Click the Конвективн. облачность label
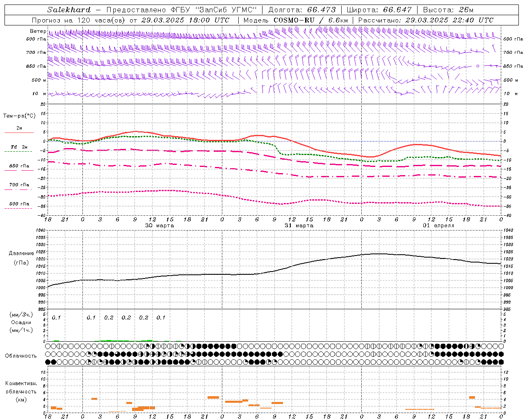The height and width of the screenshot is (420, 525). pos(21,388)
